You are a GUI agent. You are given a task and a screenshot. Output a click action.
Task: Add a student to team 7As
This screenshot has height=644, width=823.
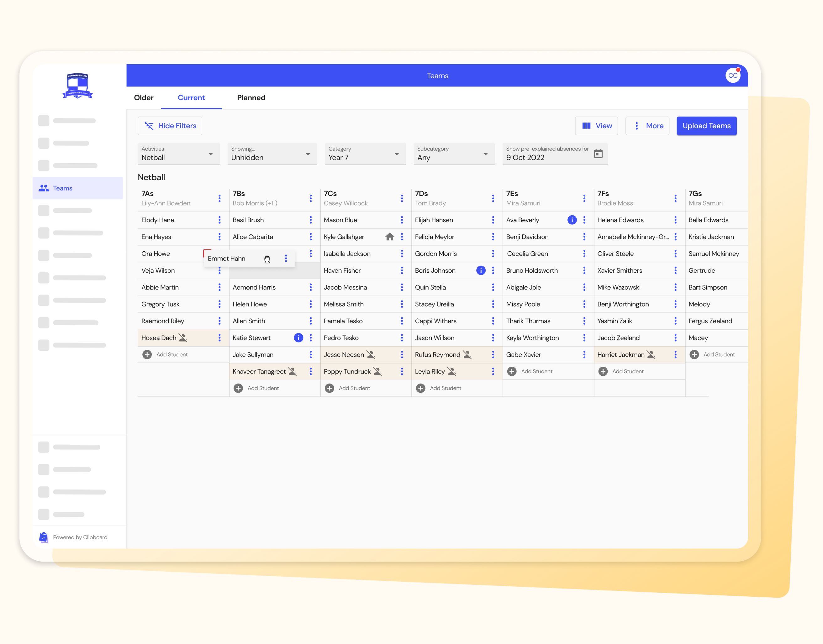click(x=165, y=354)
